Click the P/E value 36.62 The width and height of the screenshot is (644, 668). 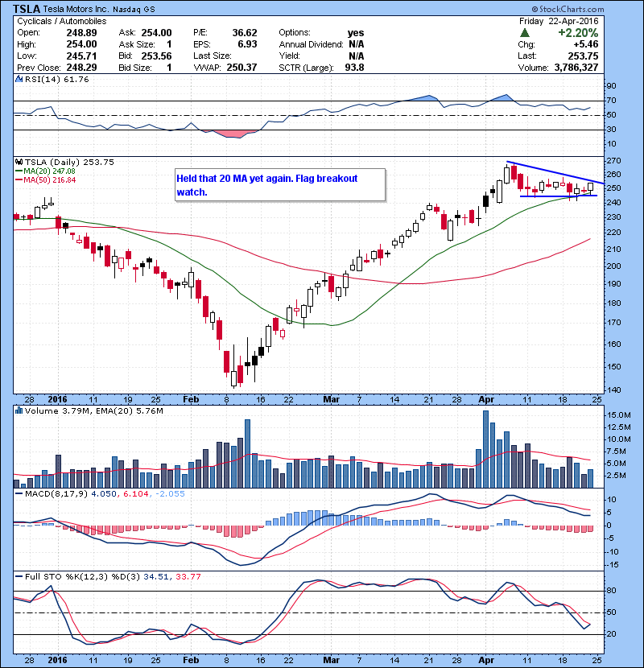click(x=245, y=33)
